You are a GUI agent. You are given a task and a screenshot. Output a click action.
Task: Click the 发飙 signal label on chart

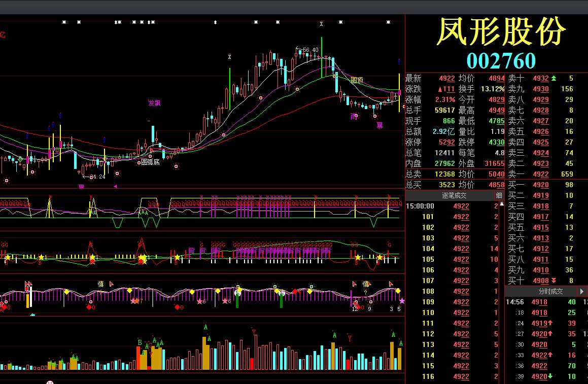point(154,103)
